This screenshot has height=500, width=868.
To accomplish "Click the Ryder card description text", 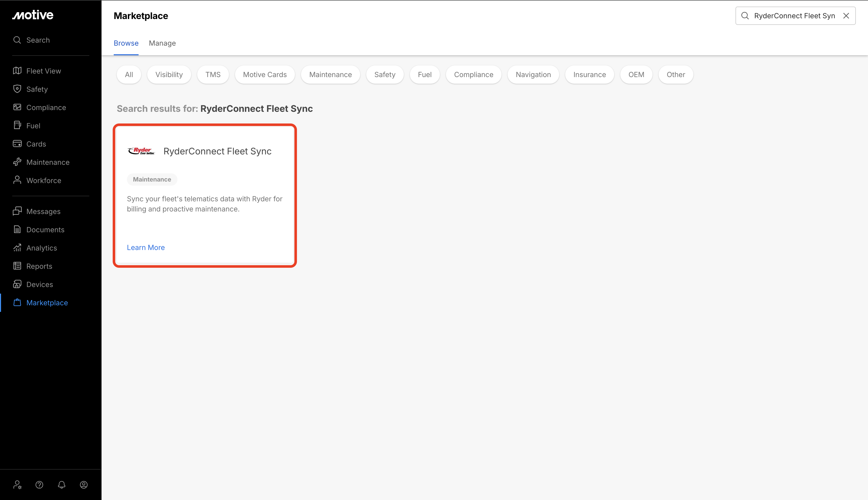I will 205,204.
